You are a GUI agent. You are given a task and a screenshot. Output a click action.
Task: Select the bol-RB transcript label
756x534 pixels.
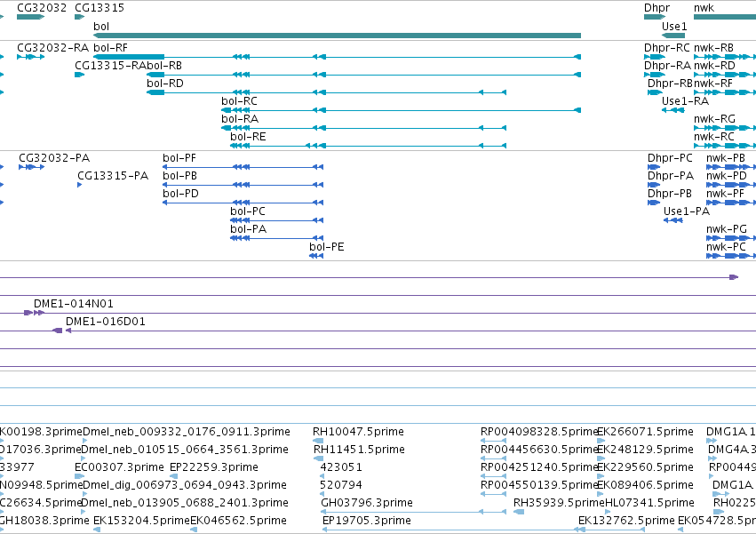pyautogui.click(x=164, y=65)
